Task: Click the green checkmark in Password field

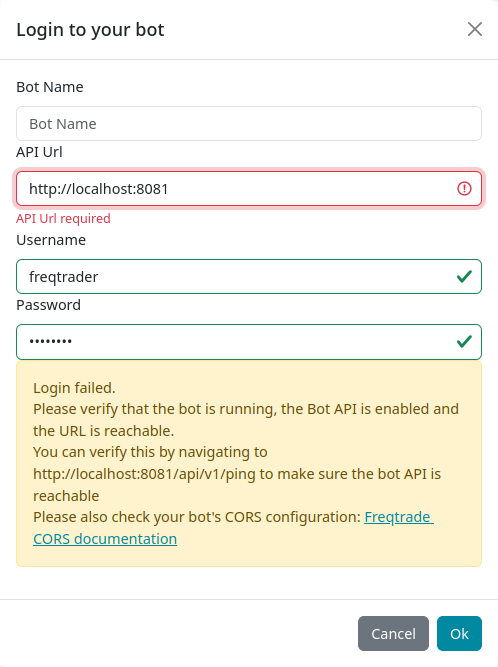Action: pyautogui.click(x=464, y=341)
